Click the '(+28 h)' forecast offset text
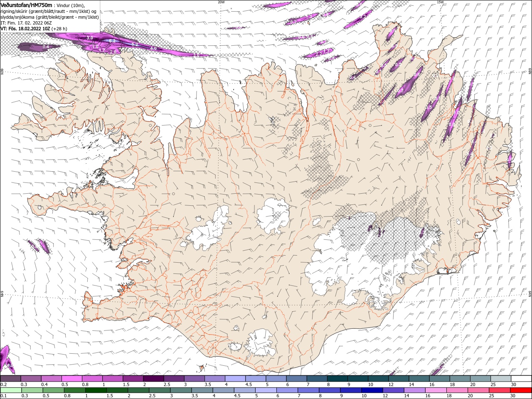Screen dimensions: 532x399 pyautogui.click(x=59, y=29)
